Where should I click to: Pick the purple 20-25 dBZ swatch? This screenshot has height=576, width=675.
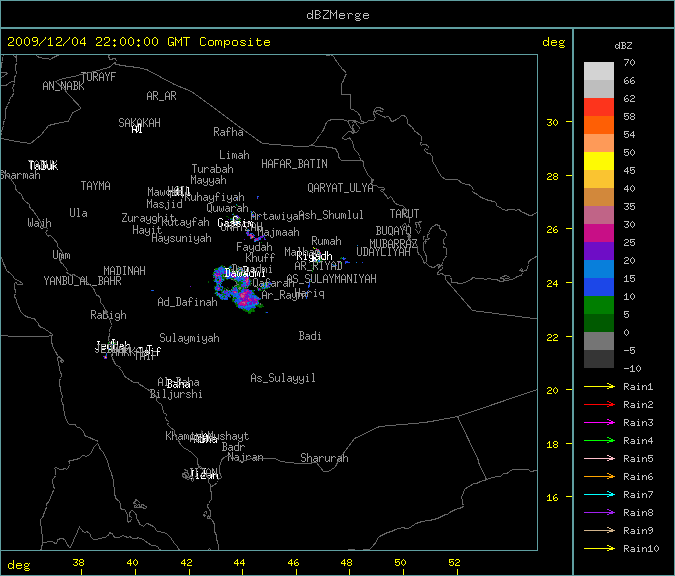click(x=599, y=251)
